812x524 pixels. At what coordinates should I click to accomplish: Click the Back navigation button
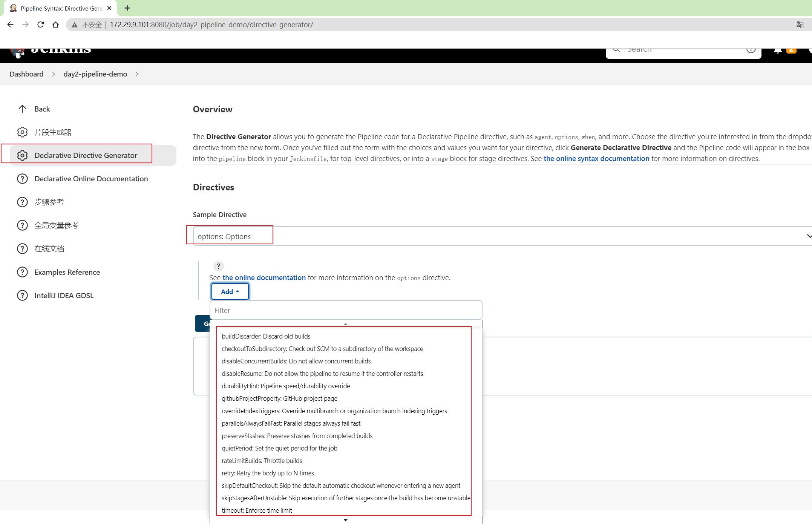(x=43, y=108)
